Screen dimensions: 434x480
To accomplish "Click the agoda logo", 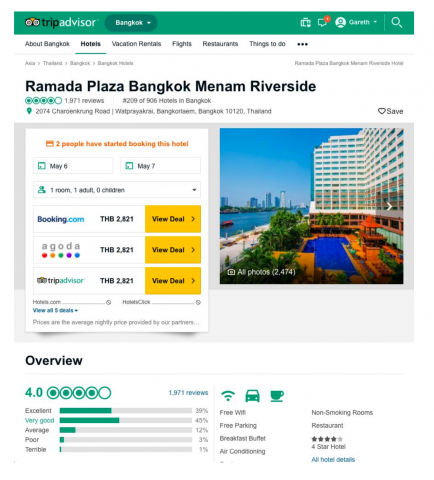I will pos(61,250).
